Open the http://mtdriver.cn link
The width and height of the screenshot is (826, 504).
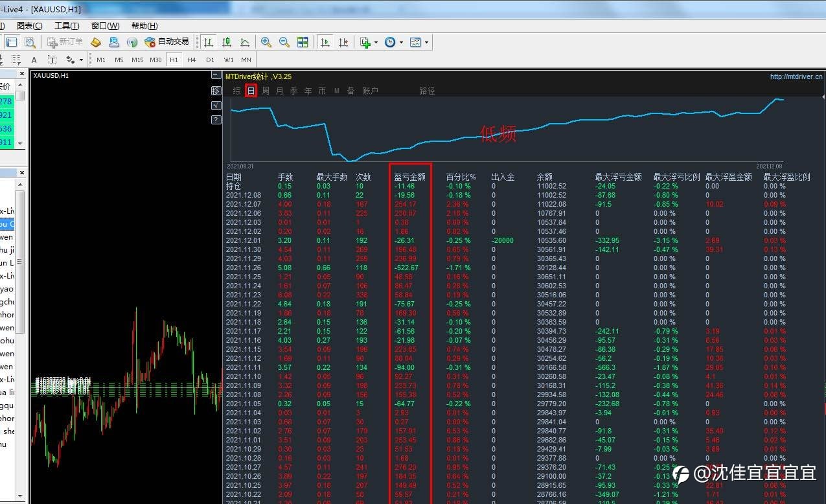click(796, 76)
